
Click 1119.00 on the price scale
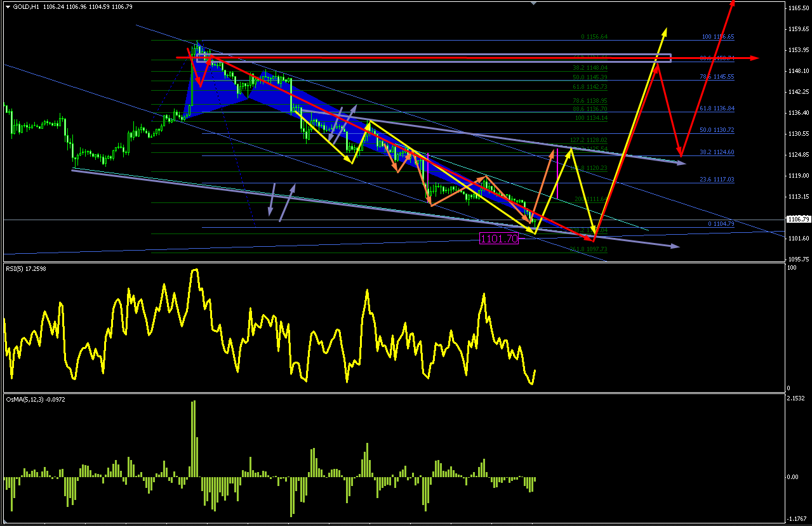pyautogui.click(x=797, y=176)
